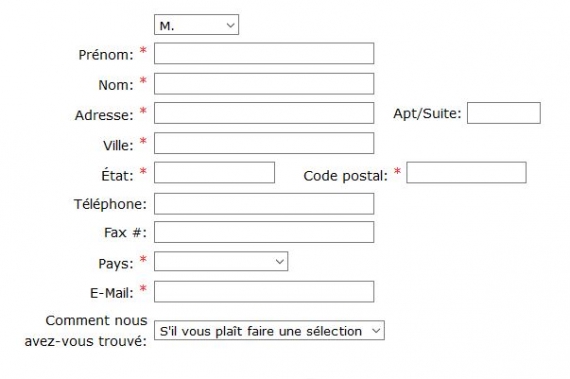Click the Téléphone label text

[110, 204]
